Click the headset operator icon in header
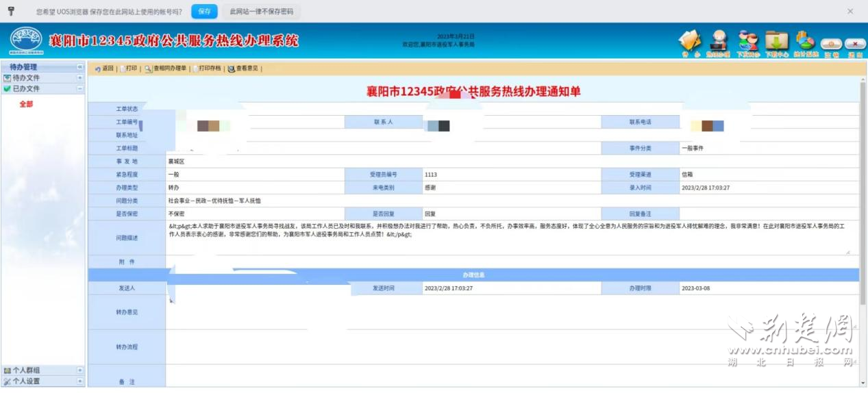The width and height of the screenshot is (868, 393). click(x=718, y=40)
